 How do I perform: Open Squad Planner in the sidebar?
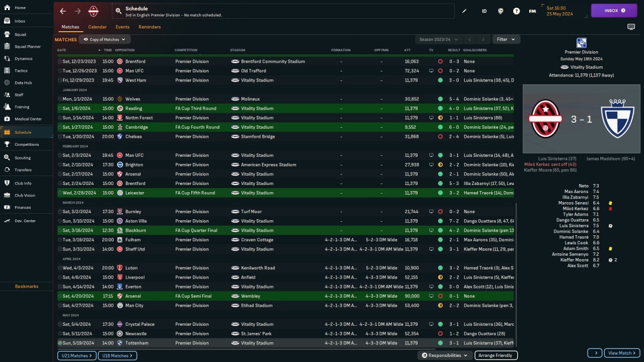(x=26, y=47)
